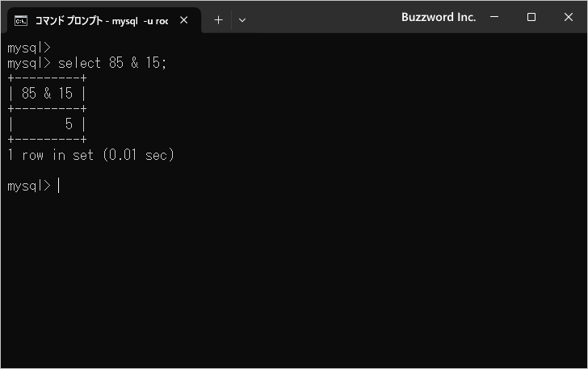The image size is (588, 369).
Task: Click the '1 row in set (0.01 sec)' line
Action: coord(90,155)
